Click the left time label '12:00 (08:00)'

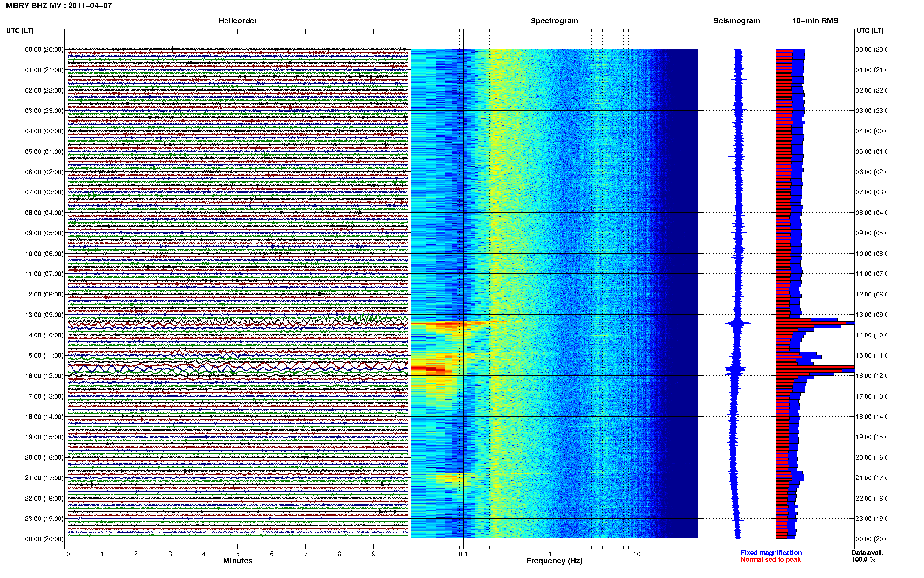(x=44, y=294)
